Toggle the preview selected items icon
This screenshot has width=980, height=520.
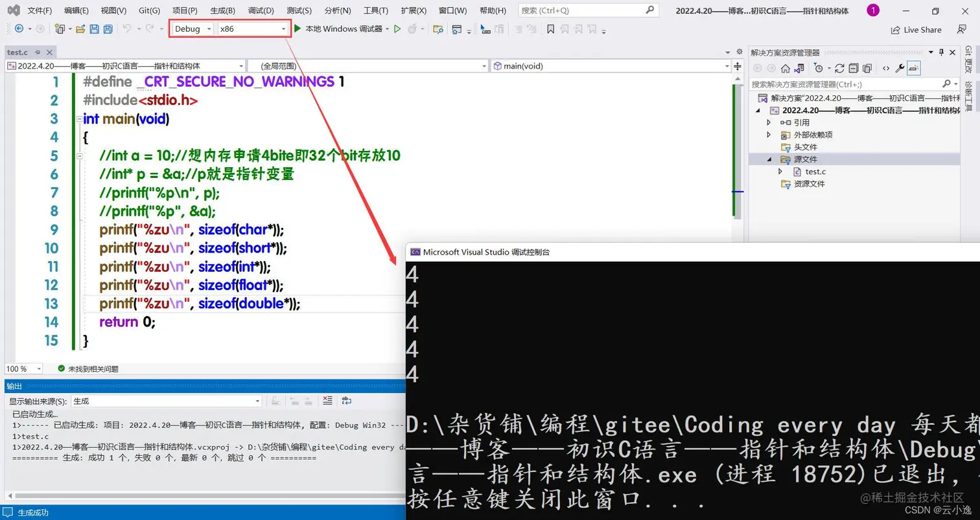[x=913, y=68]
